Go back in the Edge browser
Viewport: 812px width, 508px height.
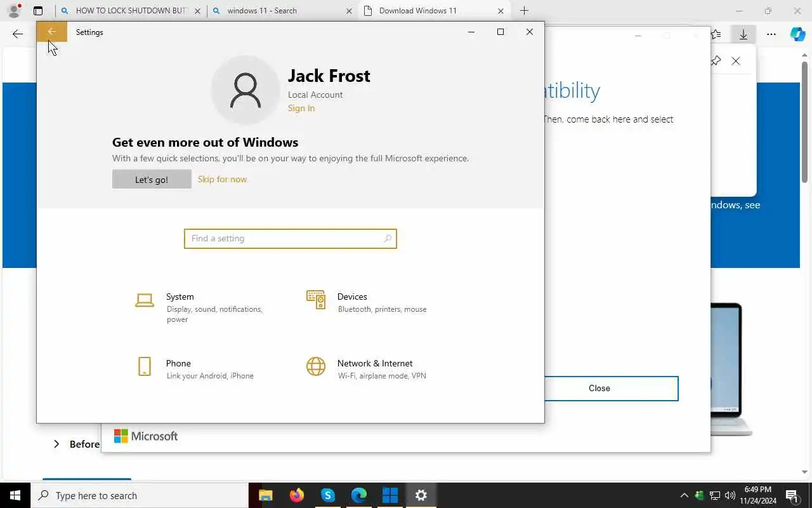click(18, 34)
